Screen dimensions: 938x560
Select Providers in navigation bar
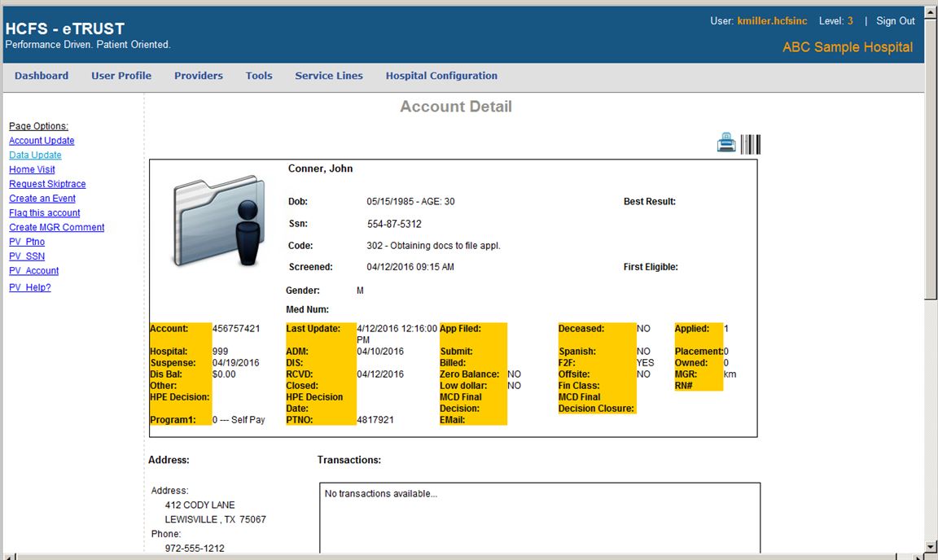click(199, 76)
